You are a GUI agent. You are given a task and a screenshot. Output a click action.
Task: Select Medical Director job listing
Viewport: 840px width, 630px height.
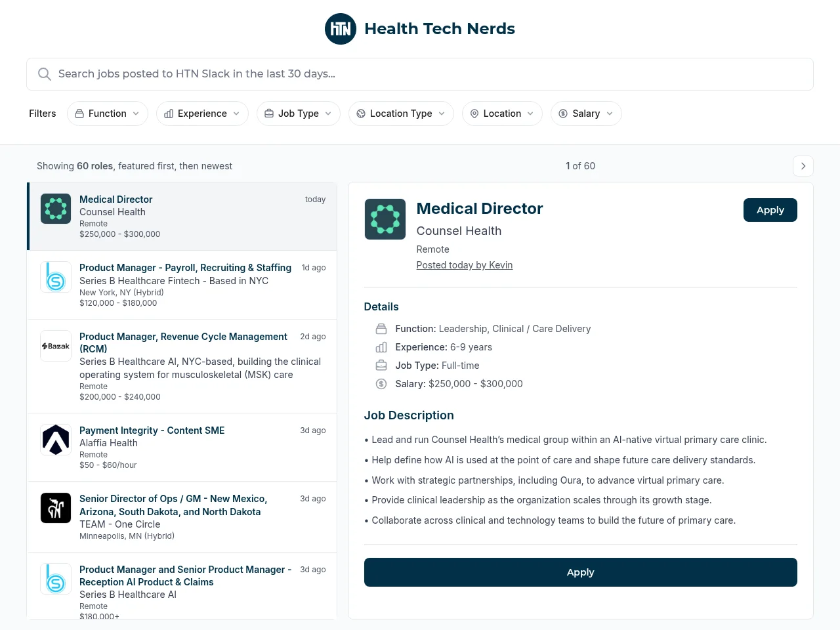182,217
